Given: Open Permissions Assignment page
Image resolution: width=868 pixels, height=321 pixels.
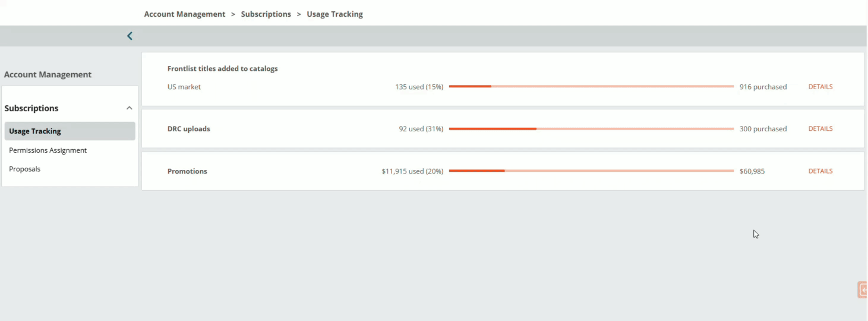Looking at the screenshot, I should coord(48,150).
